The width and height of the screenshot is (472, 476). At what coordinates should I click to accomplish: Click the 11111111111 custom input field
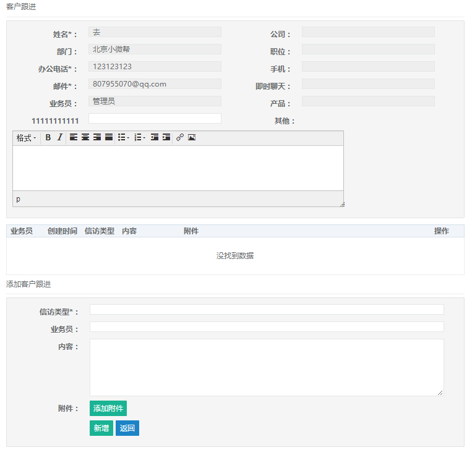coord(155,119)
